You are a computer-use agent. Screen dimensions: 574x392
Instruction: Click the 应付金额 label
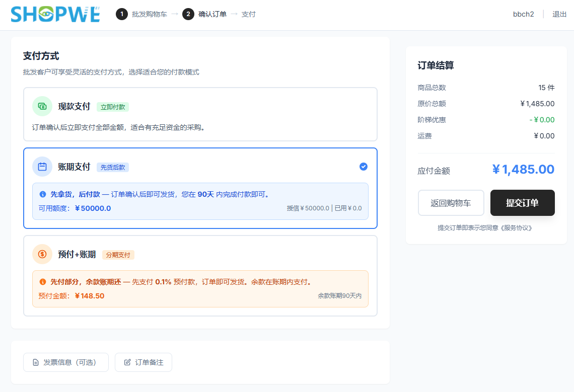pos(434,171)
